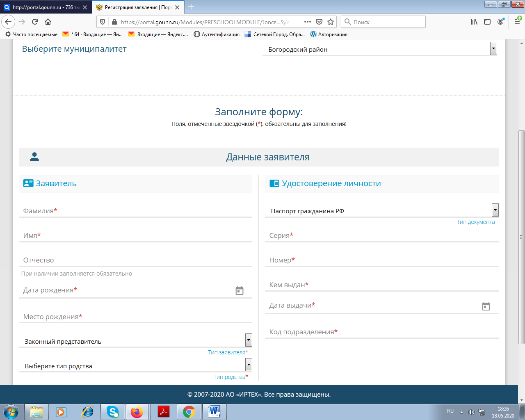525x420 pixels.
Task: Launch Internet Explorer from the taskbar
Action: 87,412
